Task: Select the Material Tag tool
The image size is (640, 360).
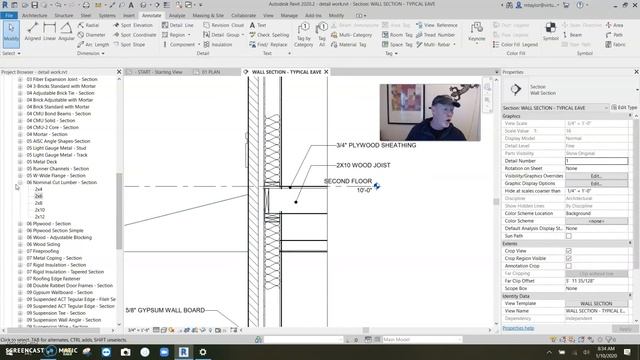Action: (x=349, y=44)
